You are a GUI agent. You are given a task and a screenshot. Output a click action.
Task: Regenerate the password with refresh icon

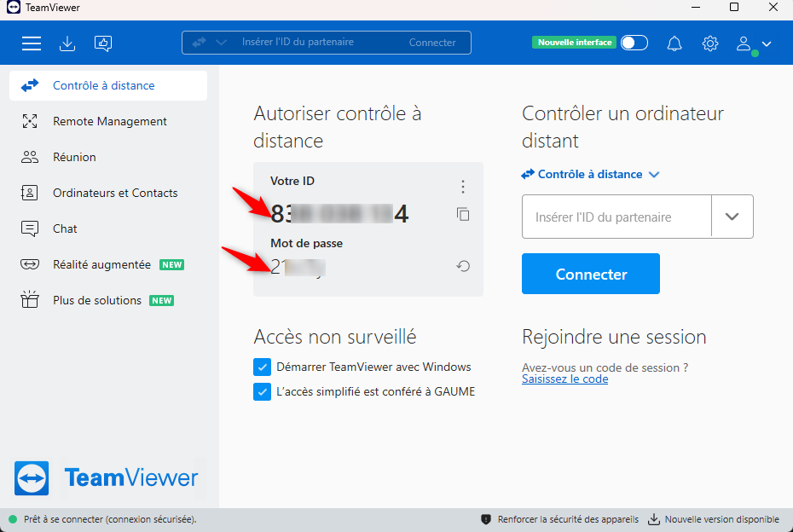point(463,266)
